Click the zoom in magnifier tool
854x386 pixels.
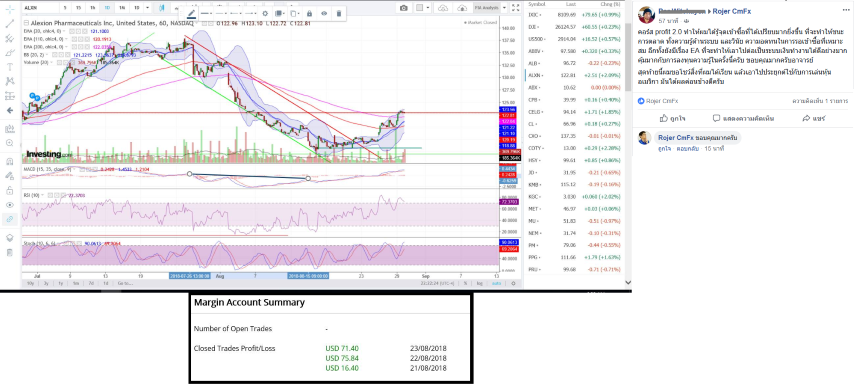(9, 143)
